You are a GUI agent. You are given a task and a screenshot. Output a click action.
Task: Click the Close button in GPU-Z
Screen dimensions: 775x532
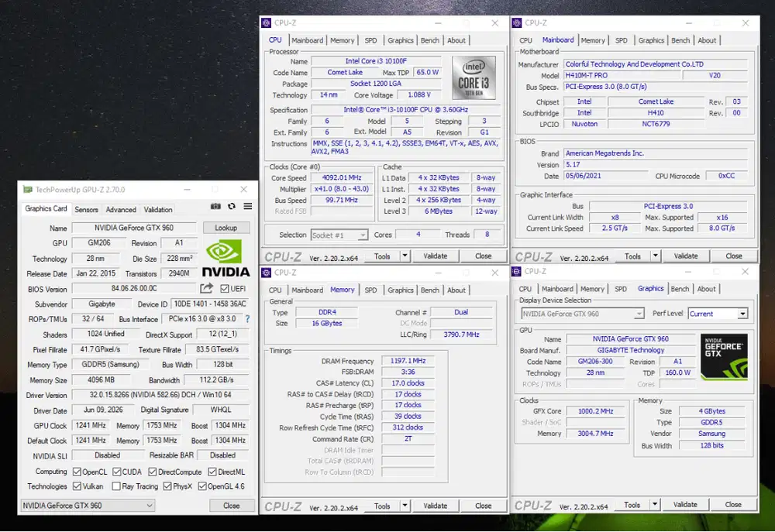coord(231,506)
